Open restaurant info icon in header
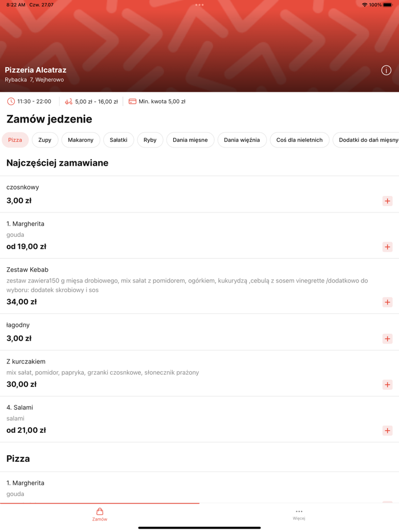The width and height of the screenshot is (399, 532). (386, 70)
